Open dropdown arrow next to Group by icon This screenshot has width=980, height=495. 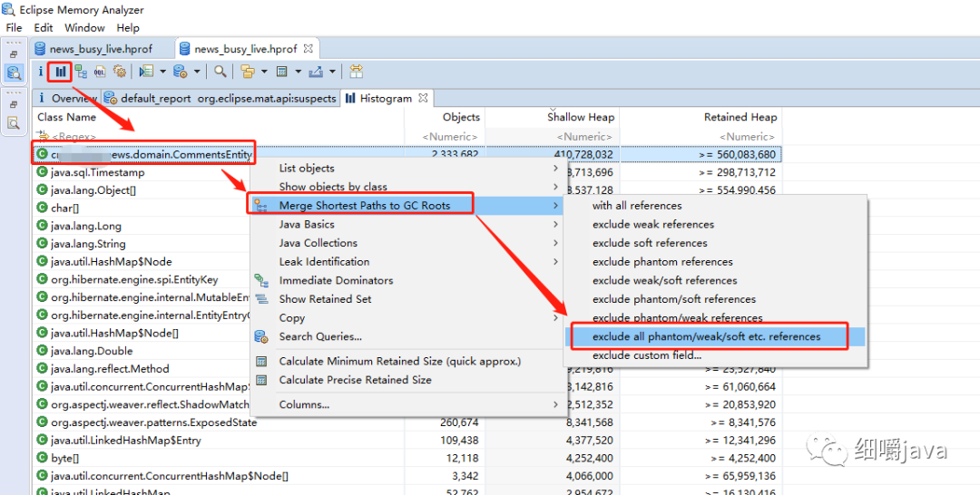tap(264, 72)
